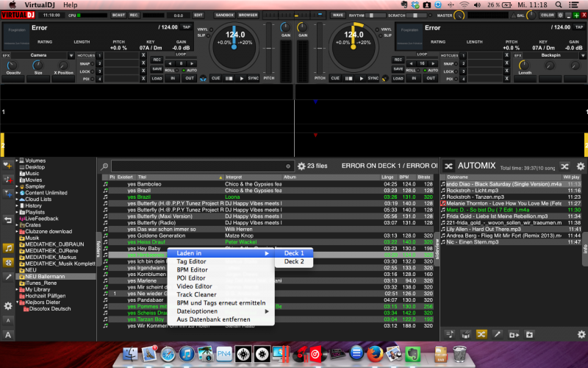
Task: Click the AUTOMIX settings gear in top right
Action: (x=581, y=167)
